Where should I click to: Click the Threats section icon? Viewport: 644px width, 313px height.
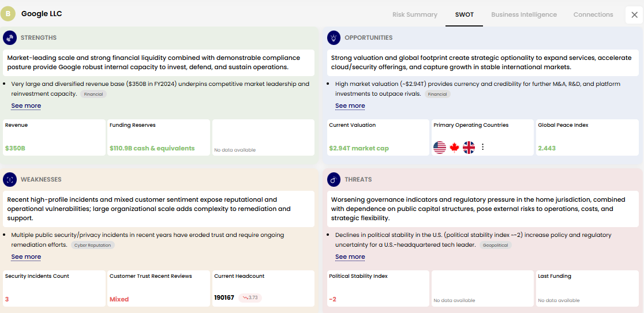click(x=334, y=180)
